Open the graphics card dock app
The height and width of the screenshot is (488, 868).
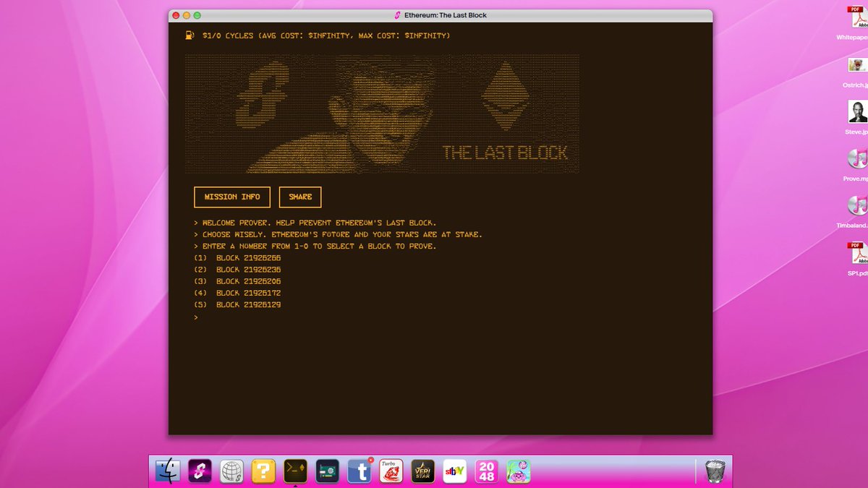coord(328,471)
